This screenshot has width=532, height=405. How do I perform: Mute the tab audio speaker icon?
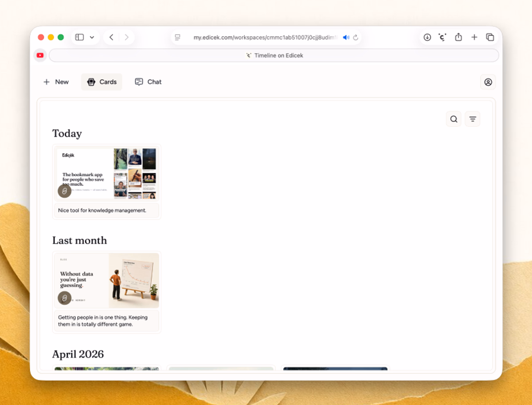[346, 37]
